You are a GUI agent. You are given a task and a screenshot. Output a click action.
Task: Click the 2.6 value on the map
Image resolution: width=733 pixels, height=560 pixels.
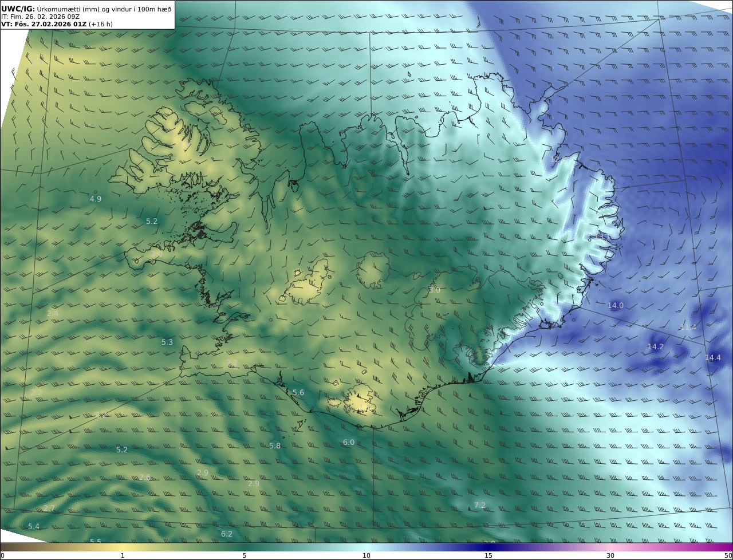tap(145, 478)
